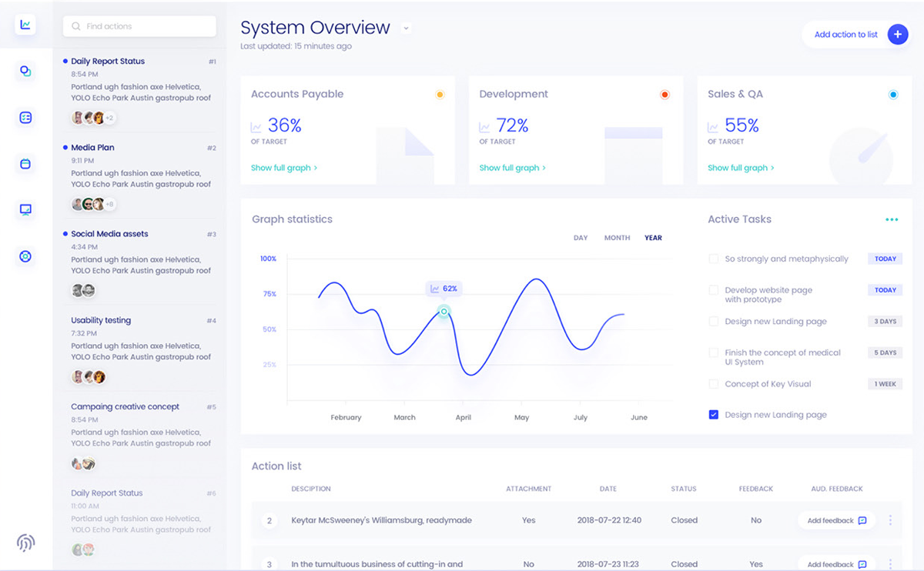The image size is (924, 571).
Task: Open vertical dots menu for row 2
Action: pyautogui.click(x=890, y=521)
